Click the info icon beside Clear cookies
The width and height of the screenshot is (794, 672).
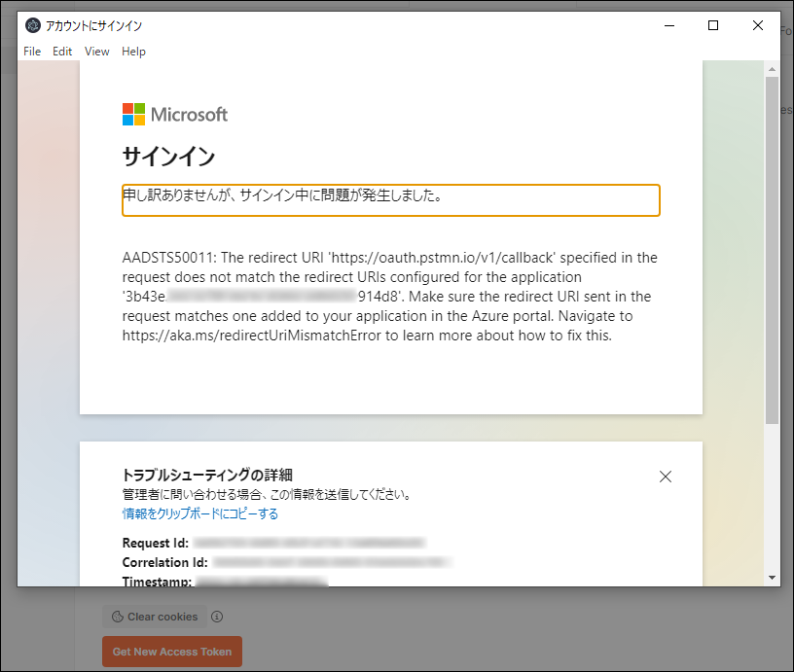[x=217, y=617]
